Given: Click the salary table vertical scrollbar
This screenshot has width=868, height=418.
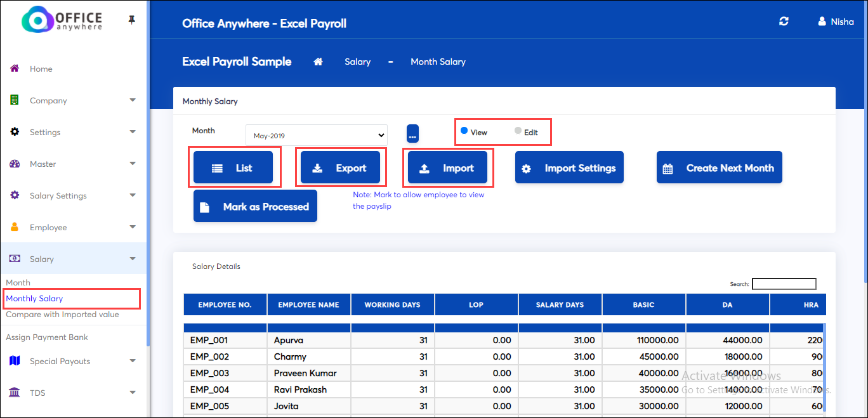Looking at the screenshot, I should pos(824,368).
